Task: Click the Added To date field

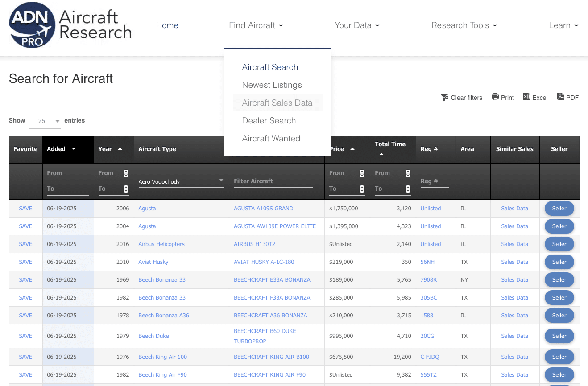Action: click(68, 189)
